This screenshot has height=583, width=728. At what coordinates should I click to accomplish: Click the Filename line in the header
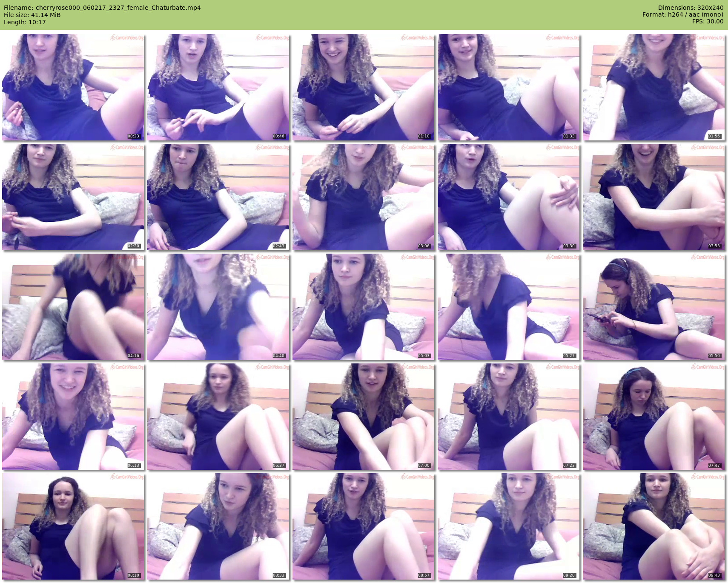coord(102,8)
